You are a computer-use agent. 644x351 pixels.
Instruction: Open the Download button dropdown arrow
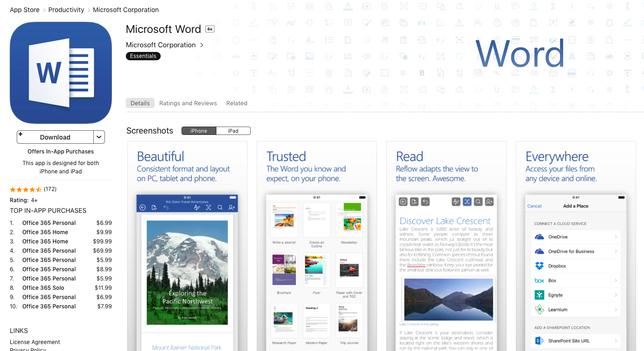point(99,137)
